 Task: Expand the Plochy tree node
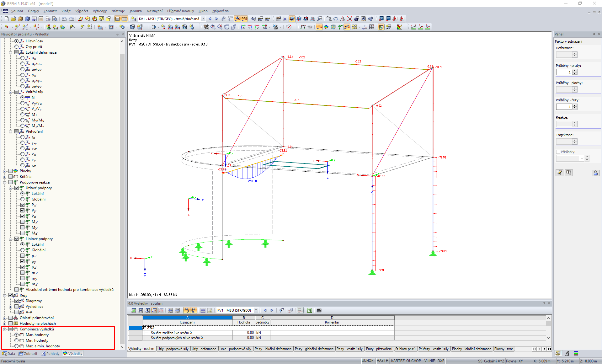pos(5,171)
